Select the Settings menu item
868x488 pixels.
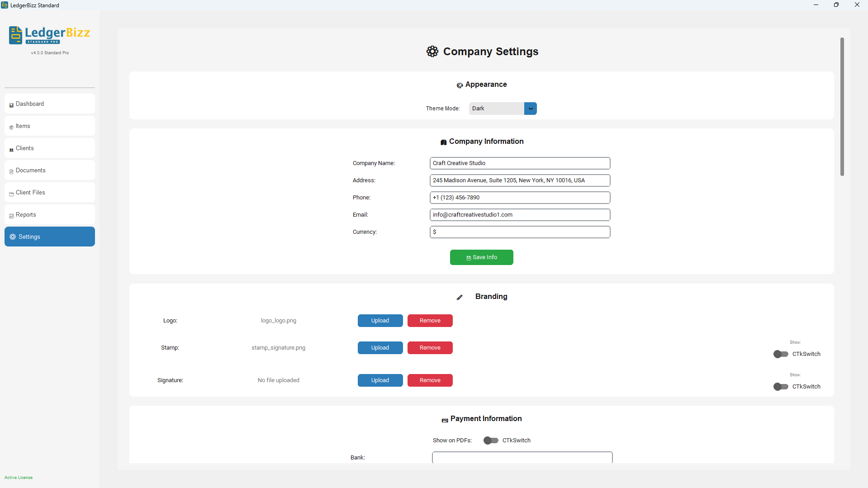(x=50, y=237)
